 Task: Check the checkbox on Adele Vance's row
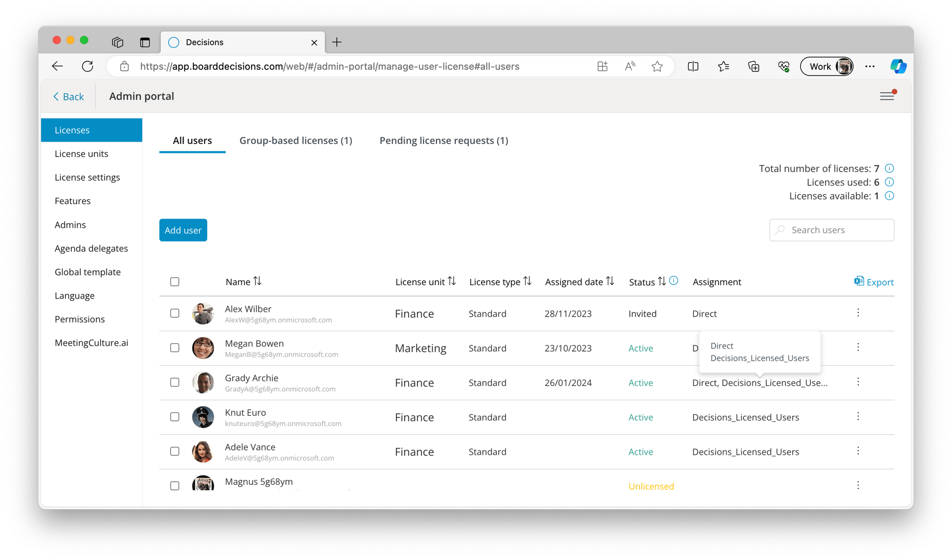point(175,452)
